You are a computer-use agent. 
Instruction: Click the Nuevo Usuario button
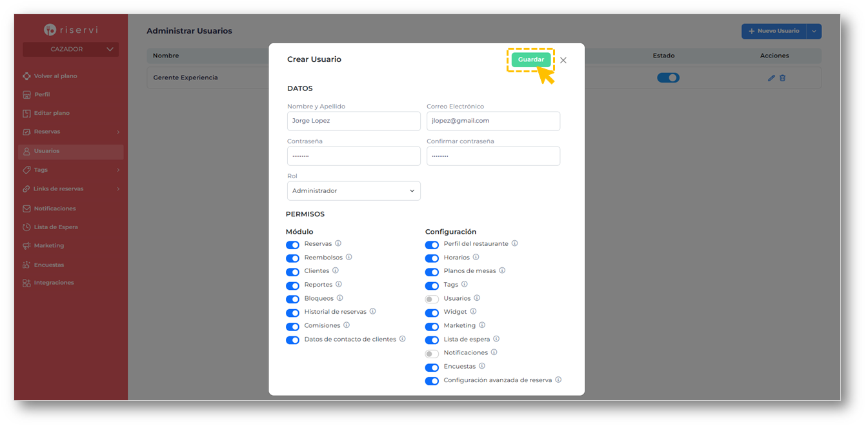pos(774,31)
